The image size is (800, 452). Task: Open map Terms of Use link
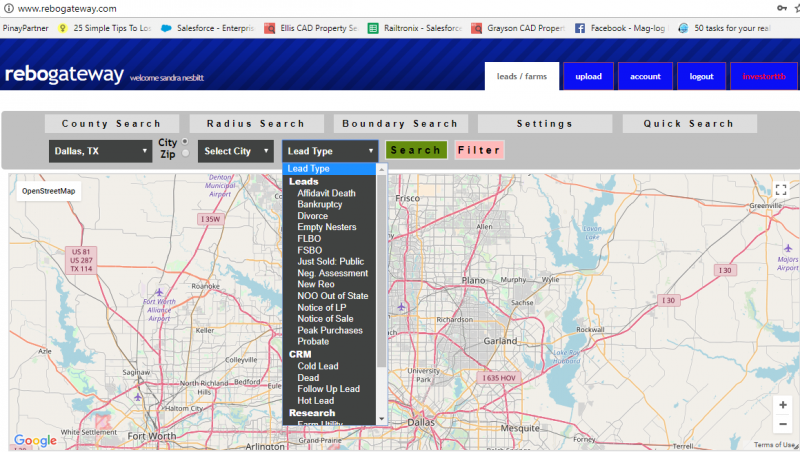click(774, 445)
